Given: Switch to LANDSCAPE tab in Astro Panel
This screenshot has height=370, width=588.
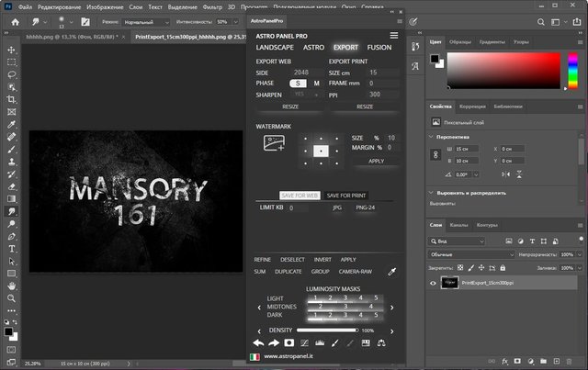Looking at the screenshot, I should [x=275, y=47].
